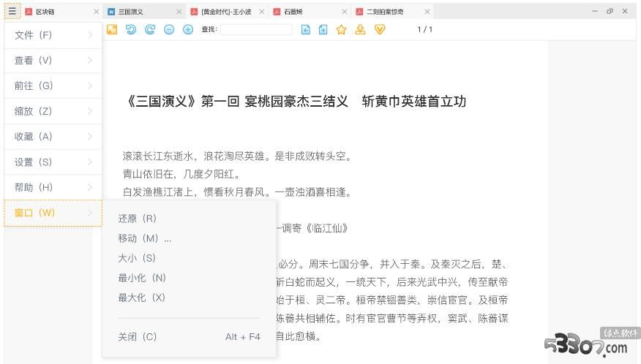Click the yellow heart-shaped down-arrow icon

380,29
